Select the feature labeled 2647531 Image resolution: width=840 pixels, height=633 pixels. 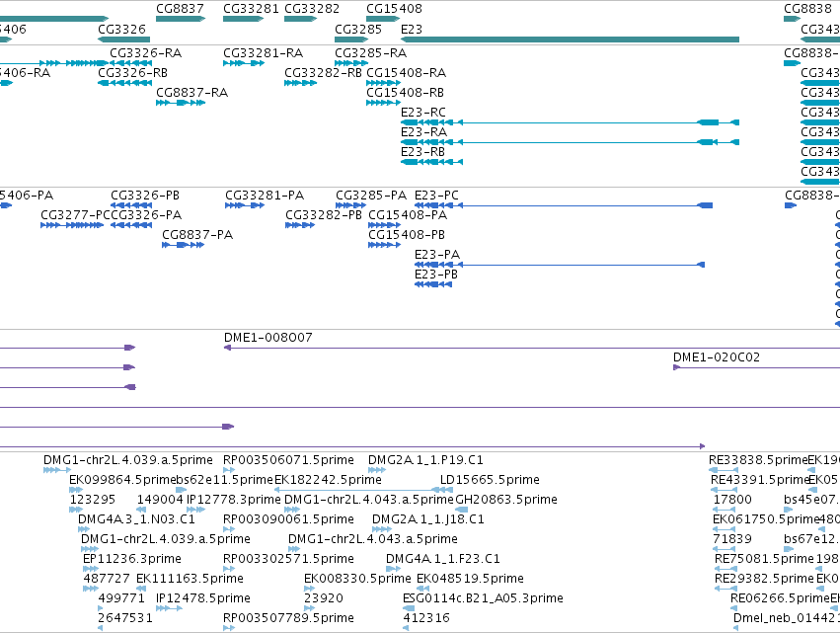(x=100, y=629)
